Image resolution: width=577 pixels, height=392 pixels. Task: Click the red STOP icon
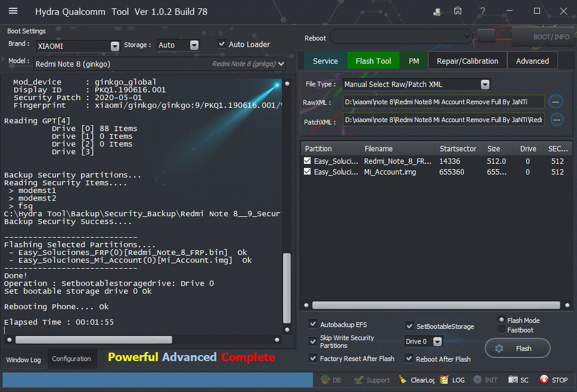(544, 379)
